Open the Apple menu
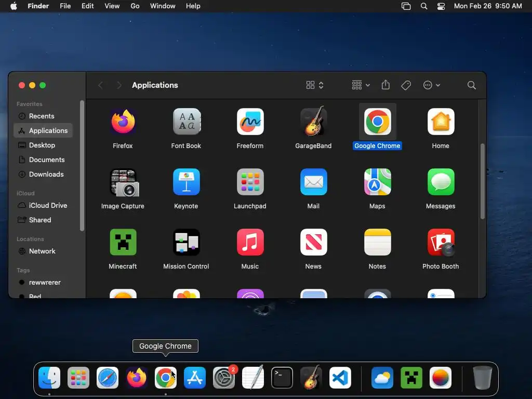Image resolution: width=532 pixels, height=399 pixels. [x=14, y=6]
